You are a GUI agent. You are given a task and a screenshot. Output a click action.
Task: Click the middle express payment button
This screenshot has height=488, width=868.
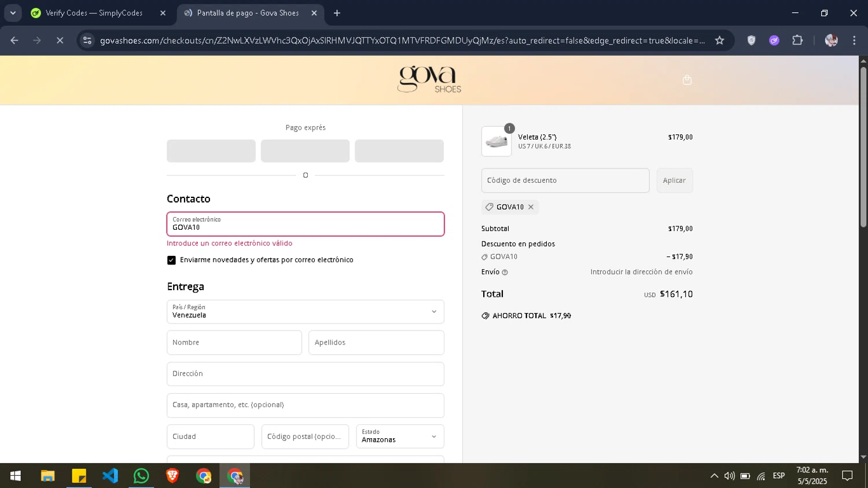click(x=305, y=151)
